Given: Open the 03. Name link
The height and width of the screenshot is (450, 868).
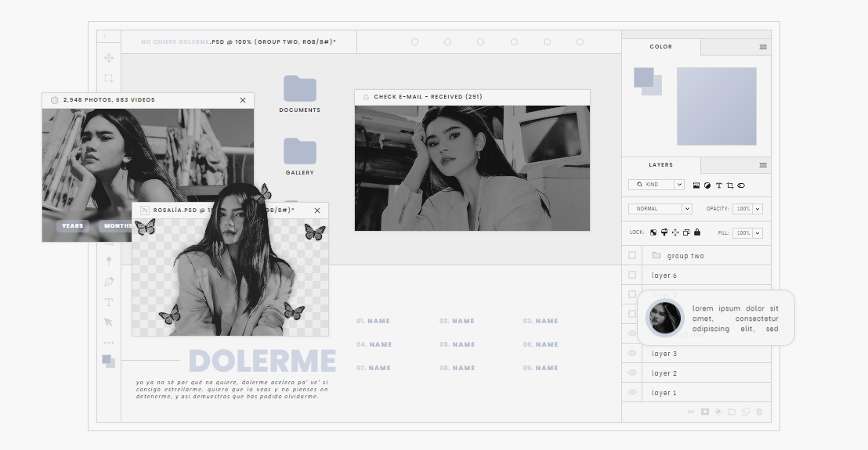Looking at the screenshot, I should click(541, 321).
